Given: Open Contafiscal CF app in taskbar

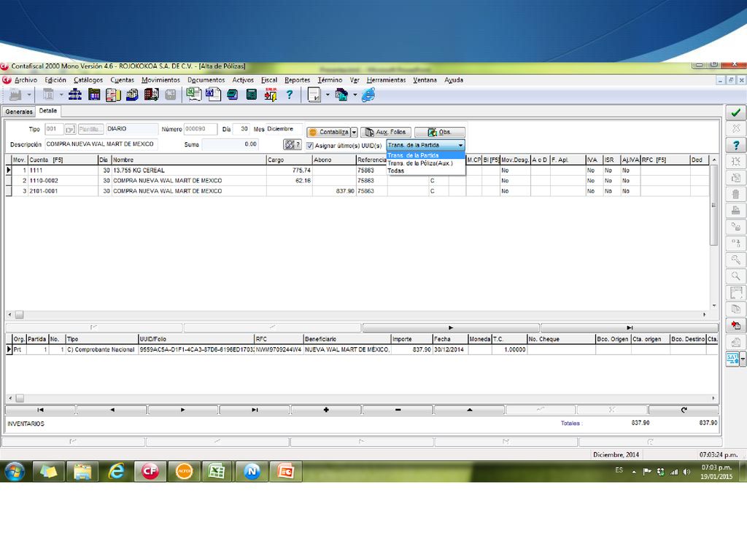Looking at the screenshot, I should point(150,471).
